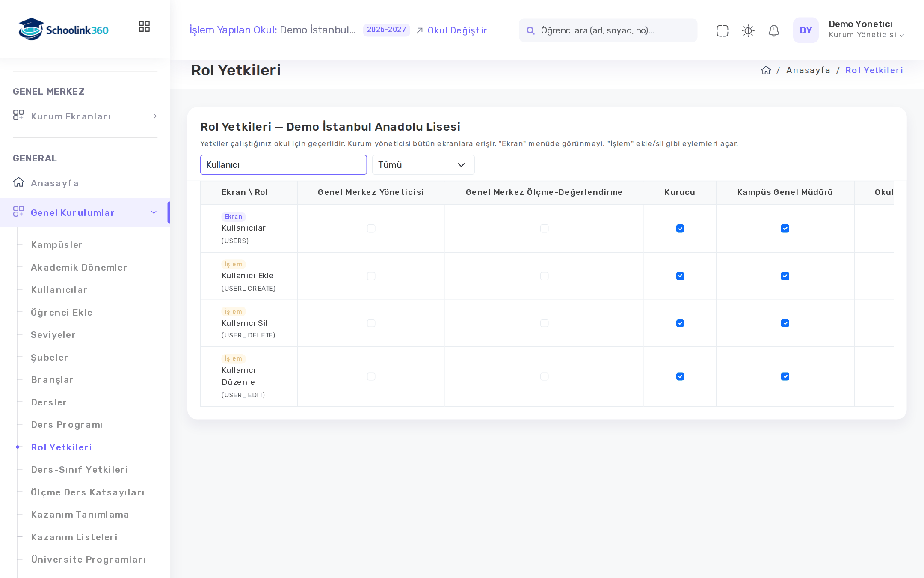The width and height of the screenshot is (924, 578).
Task: Open Kullanıcılar in sidebar
Action: (x=59, y=290)
